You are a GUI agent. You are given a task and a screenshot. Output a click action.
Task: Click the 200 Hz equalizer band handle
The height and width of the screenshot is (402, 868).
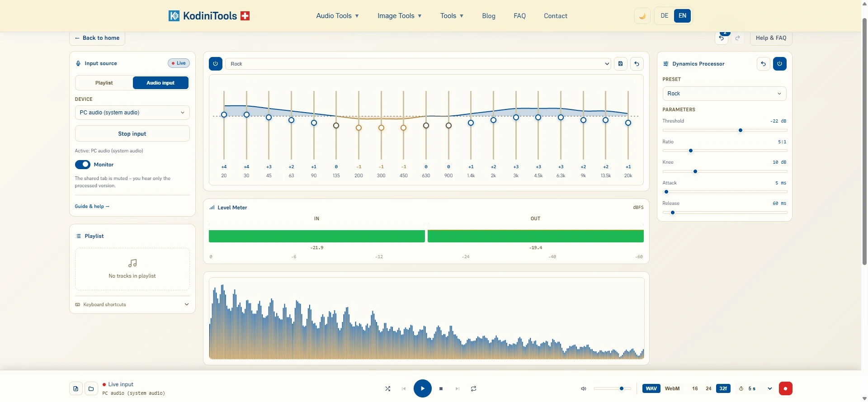point(359,128)
